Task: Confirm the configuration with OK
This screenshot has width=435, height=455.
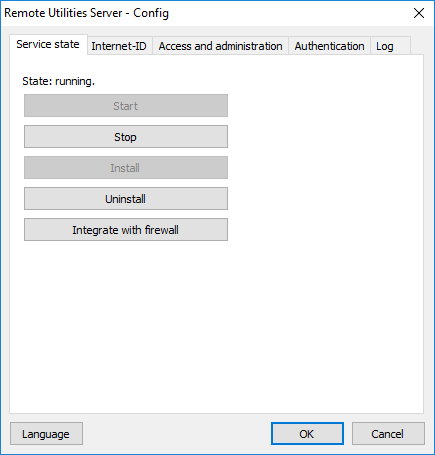Action: tap(307, 434)
